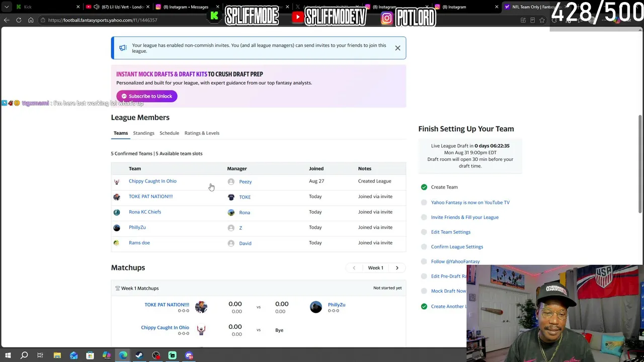This screenshot has height=362, width=644.
Task: Click manager Z's avatar icon
Action: tap(231, 228)
